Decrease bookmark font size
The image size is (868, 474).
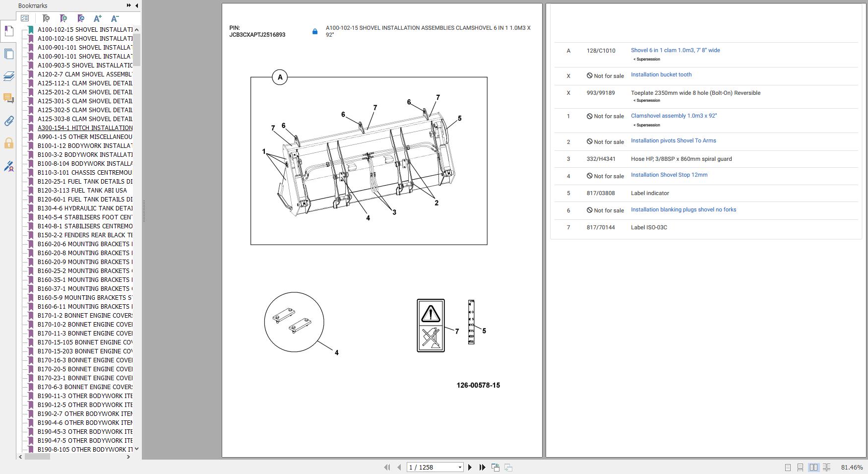[115, 18]
